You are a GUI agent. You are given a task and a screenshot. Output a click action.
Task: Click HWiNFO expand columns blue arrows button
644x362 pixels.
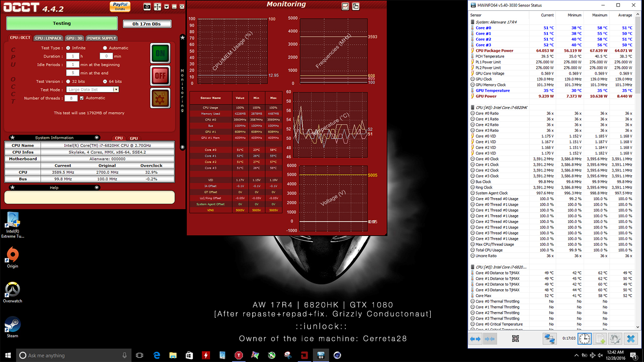(475, 339)
